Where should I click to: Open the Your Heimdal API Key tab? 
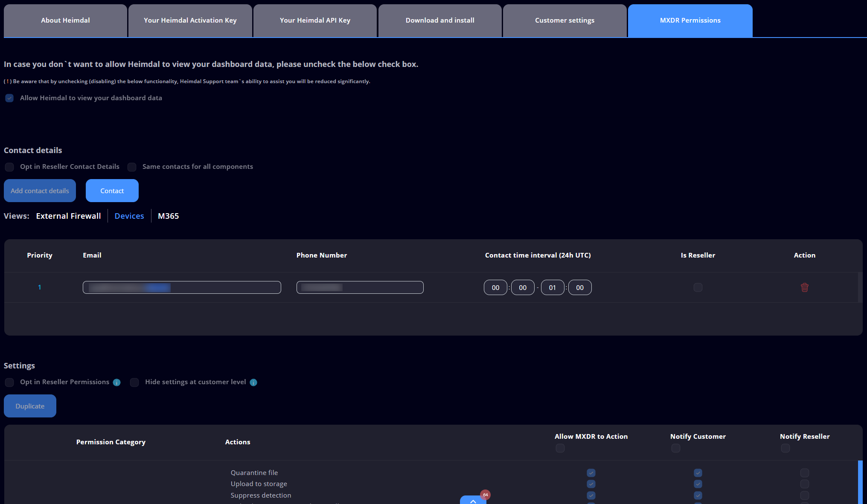click(315, 20)
